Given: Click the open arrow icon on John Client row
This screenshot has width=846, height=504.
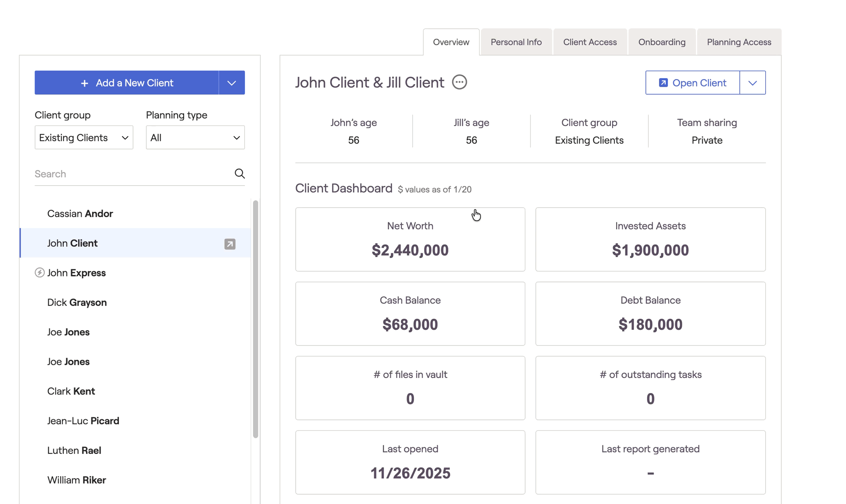Looking at the screenshot, I should (230, 244).
